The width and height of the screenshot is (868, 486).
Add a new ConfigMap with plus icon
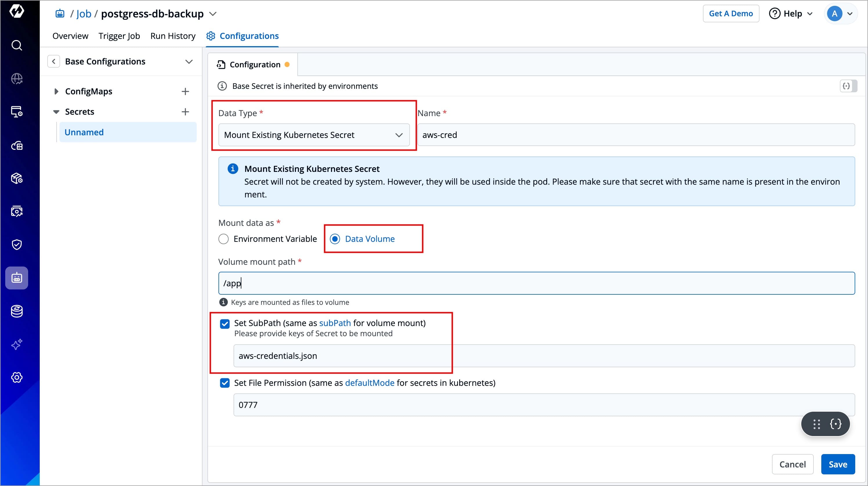185,91
